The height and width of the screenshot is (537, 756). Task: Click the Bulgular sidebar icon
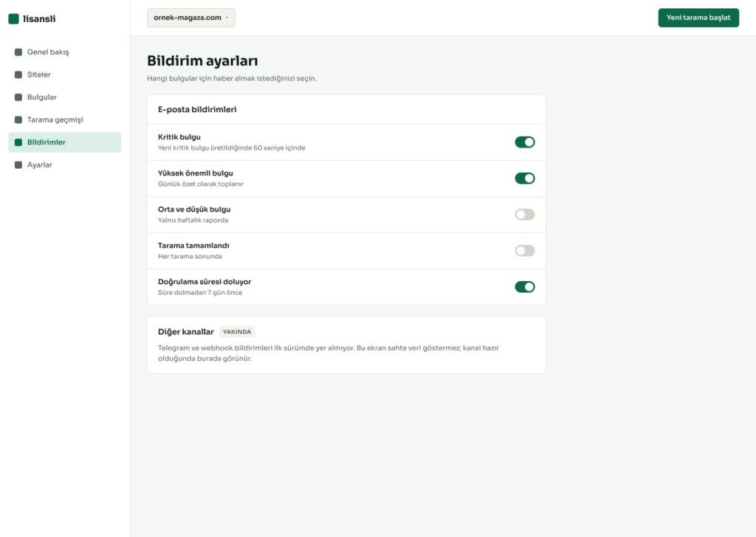18,97
